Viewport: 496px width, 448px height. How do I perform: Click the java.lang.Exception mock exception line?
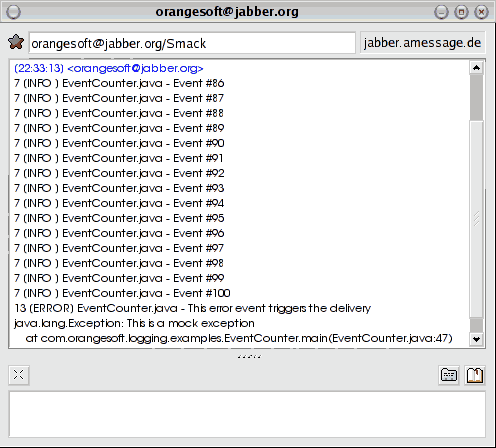click(x=134, y=323)
